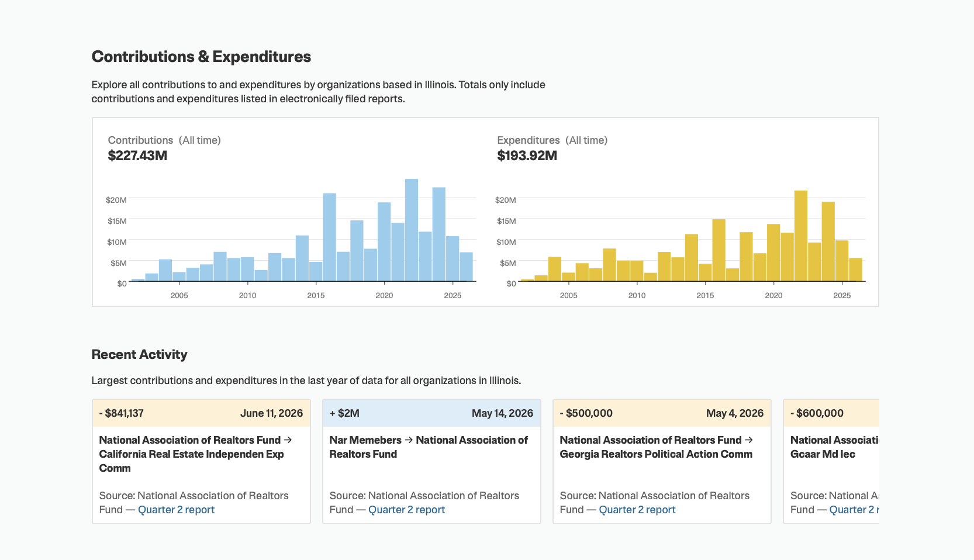Open Quarter 2 report link in $841,137 card
Image resolution: width=974 pixels, height=560 pixels.
pos(176,510)
